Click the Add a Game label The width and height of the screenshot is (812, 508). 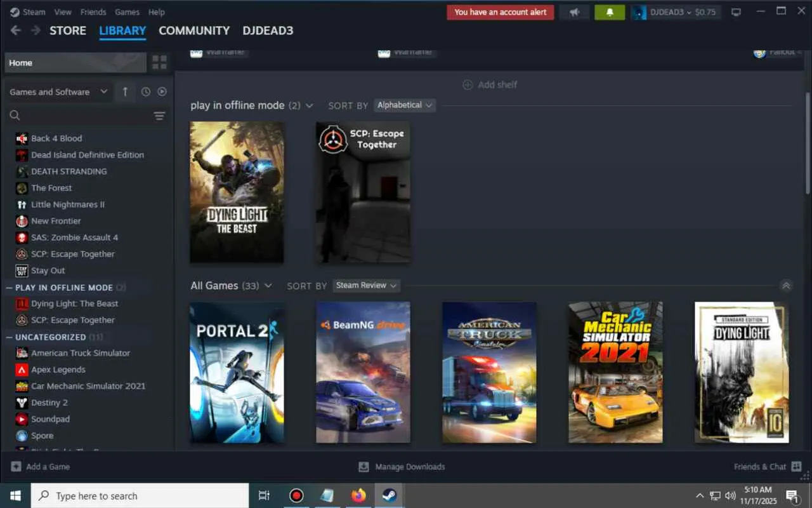(48, 467)
